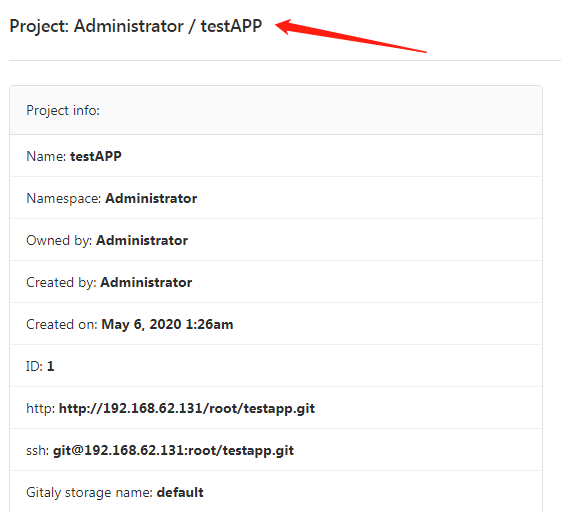Click the testAPP text in page title
The image size is (561, 512).
click(231, 26)
